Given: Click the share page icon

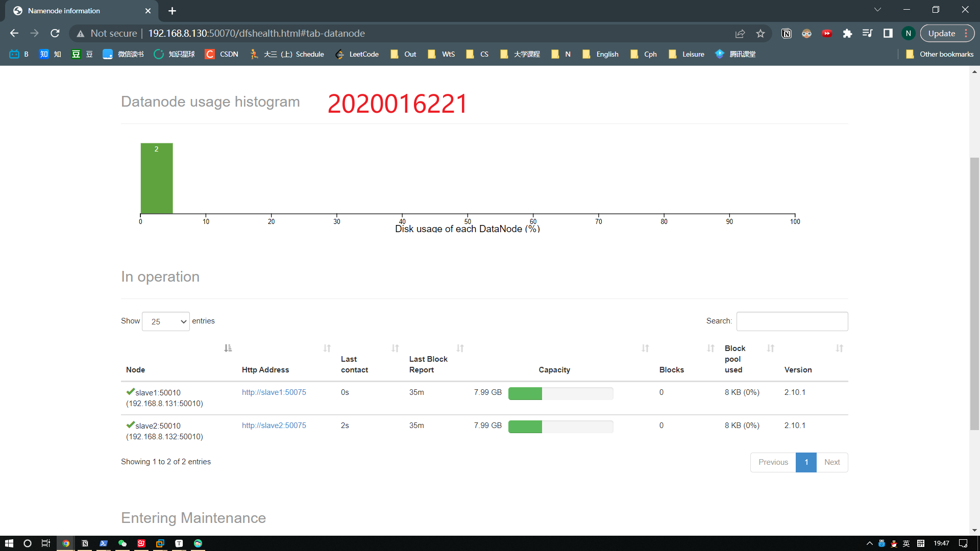Looking at the screenshot, I should pyautogui.click(x=740, y=34).
